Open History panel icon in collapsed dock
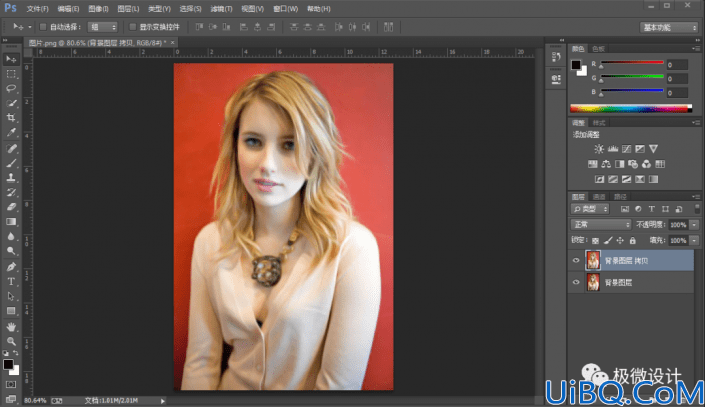The width and height of the screenshot is (705, 407). click(556, 57)
